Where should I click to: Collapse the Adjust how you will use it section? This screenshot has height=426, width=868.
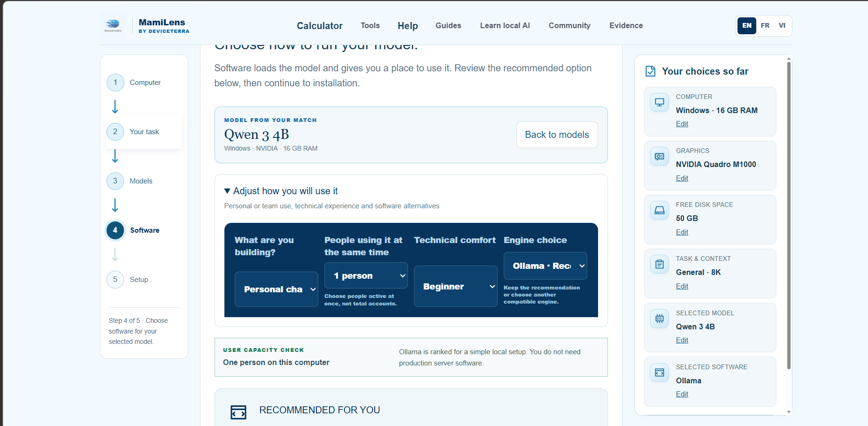(281, 191)
